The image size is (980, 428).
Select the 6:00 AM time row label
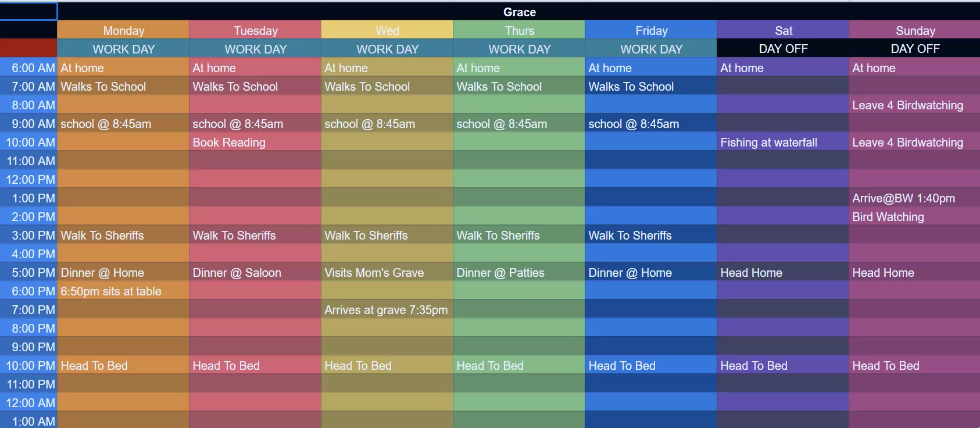click(x=29, y=68)
